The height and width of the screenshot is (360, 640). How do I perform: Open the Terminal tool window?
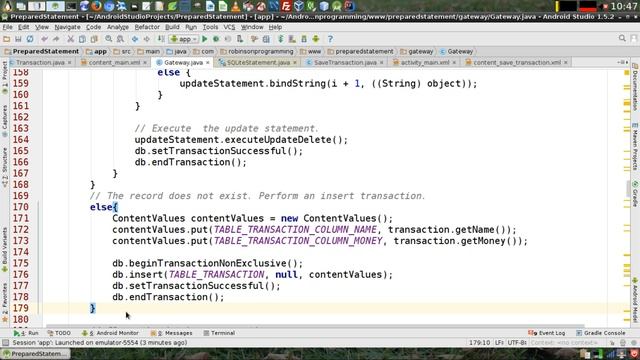[219, 333]
